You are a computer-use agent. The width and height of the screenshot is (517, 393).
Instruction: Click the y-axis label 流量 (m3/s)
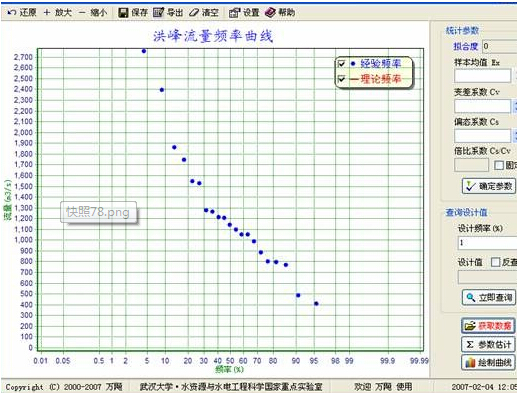pyautogui.click(x=8, y=200)
